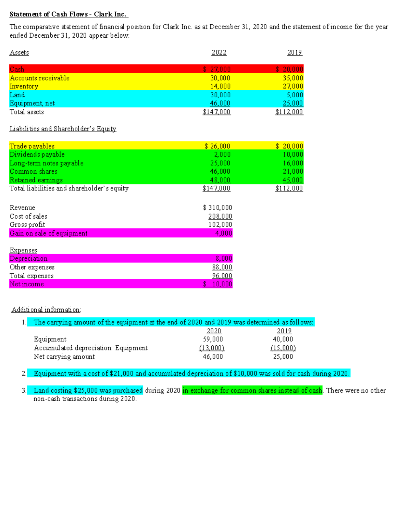Select the "Other expenses" label

[x=32, y=267]
